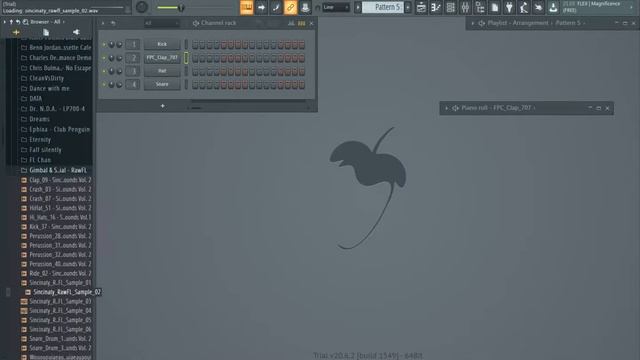Click the Kick channel button

click(162, 44)
